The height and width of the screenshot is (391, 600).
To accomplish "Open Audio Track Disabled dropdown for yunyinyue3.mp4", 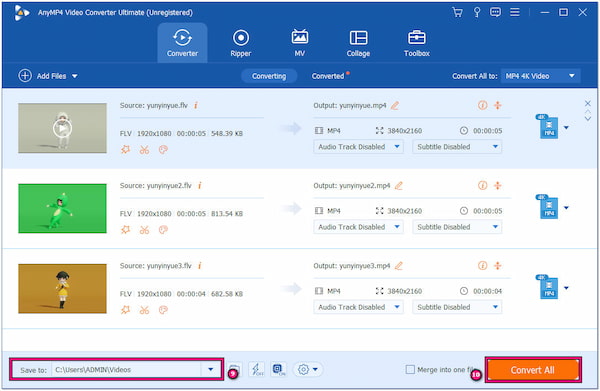I will (359, 307).
